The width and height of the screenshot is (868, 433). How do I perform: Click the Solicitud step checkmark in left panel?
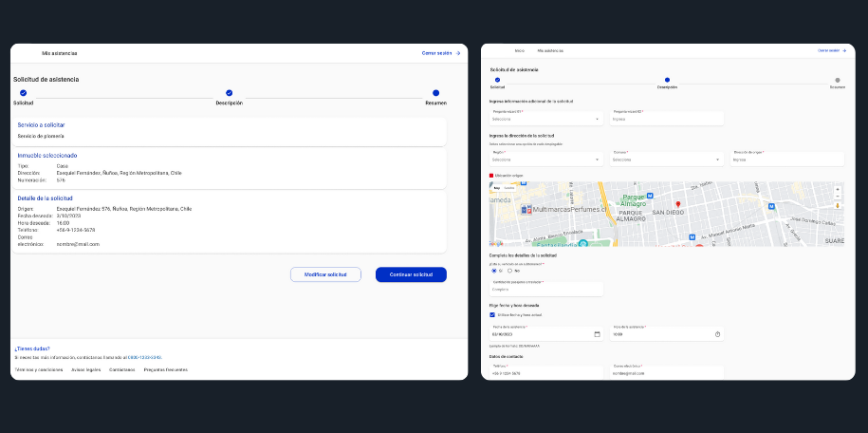pyautogui.click(x=23, y=93)
